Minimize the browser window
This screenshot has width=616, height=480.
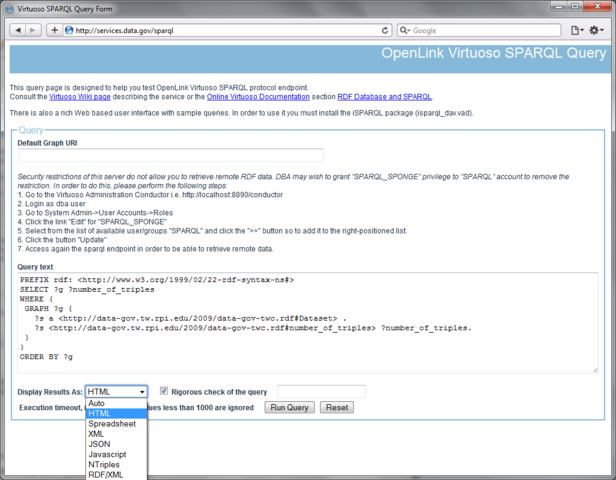click(x=559, y=6)
